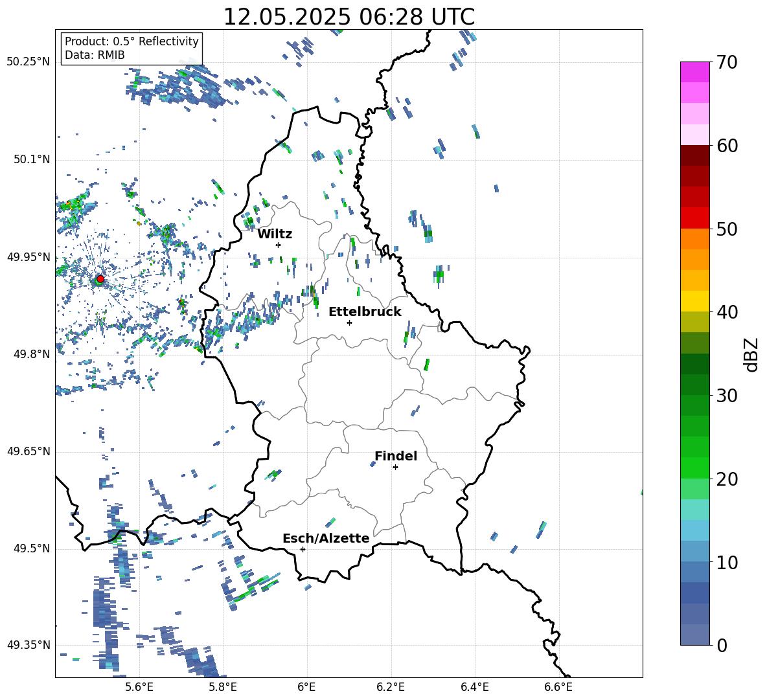Click the dBZ colorbar axis label
Image resolution: width=767 pixels, height=700 pixels.
752,354
